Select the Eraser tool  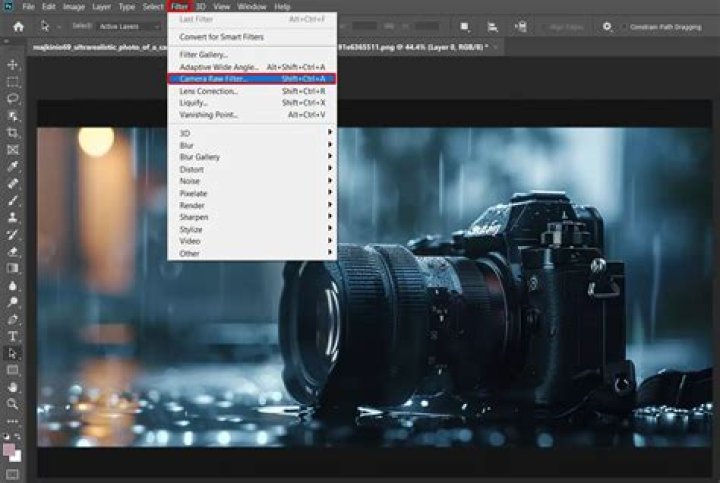tap(13, 251)
